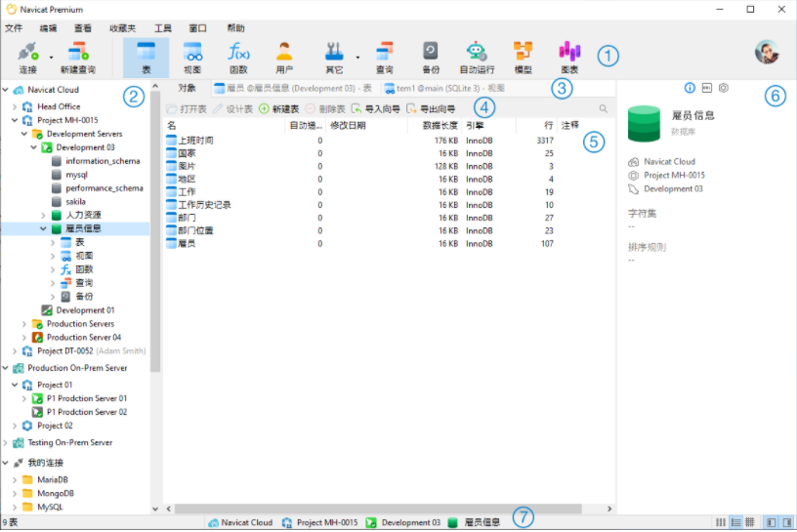Image resolution: width=797 pixels, height=532 pixels.
Task: Collapse the Development Servers node
Action: pyautogui.click(x=24, y=134)
